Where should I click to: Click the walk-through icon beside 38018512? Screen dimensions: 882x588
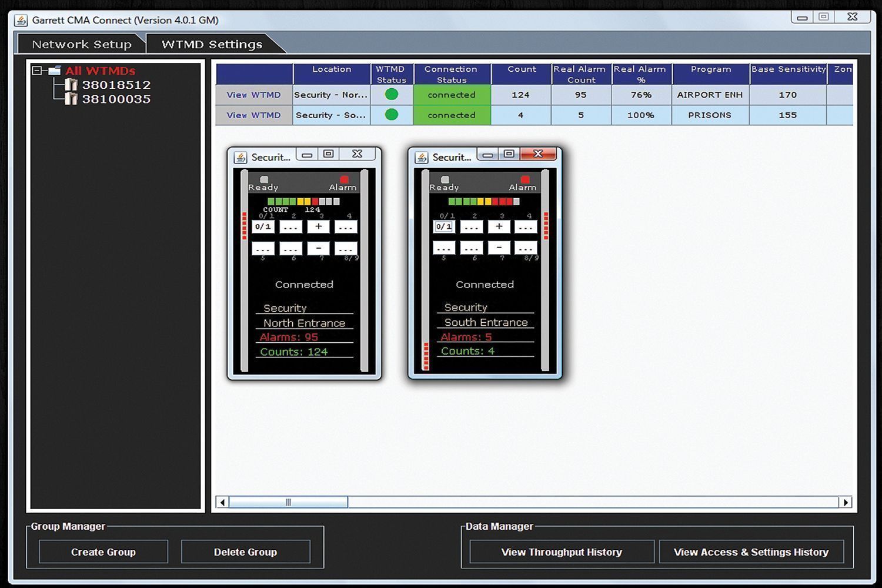point(71,85)
